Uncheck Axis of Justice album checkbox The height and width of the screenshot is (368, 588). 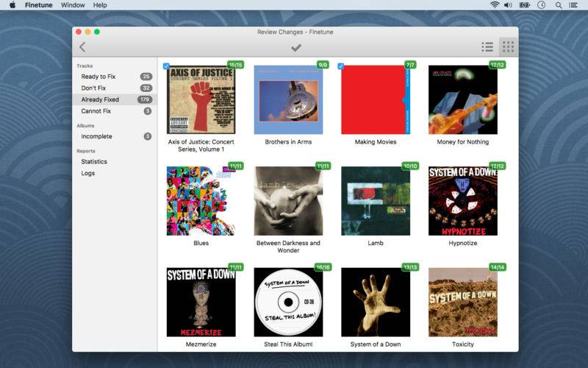(x=166, y=66)
